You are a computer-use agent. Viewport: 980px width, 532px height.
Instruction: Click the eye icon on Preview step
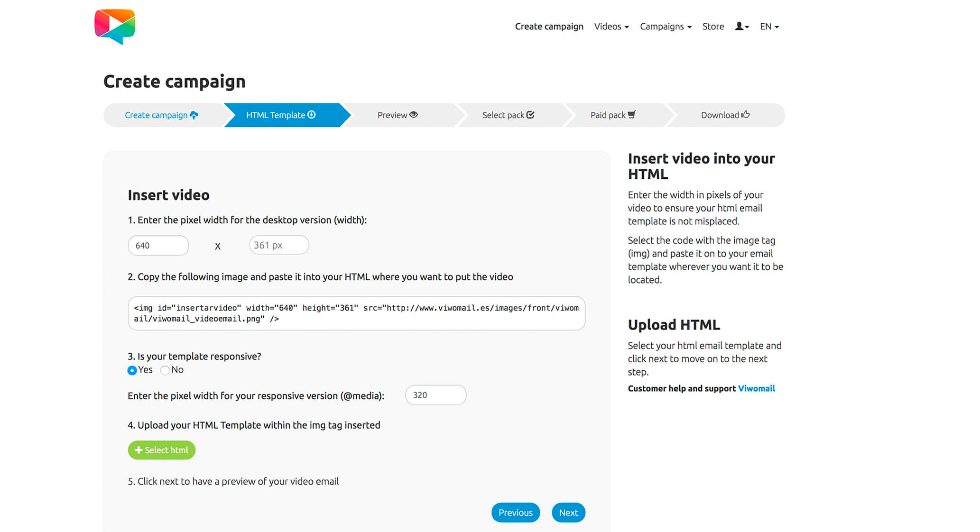(x=414, y=115)
